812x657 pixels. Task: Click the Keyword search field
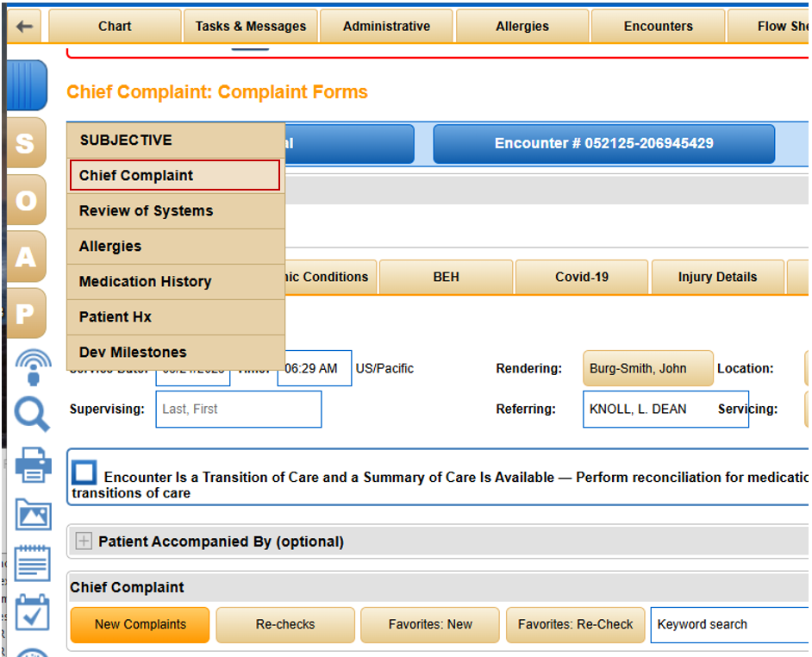[728, 624]
